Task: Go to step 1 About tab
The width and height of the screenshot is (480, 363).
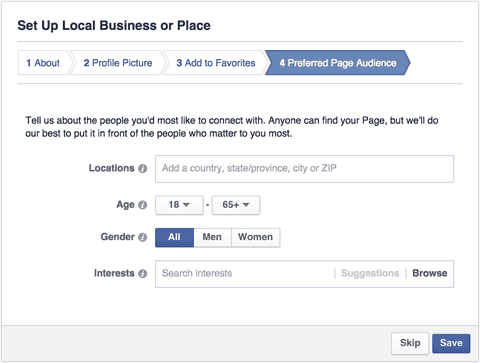Action: point(43,63)
